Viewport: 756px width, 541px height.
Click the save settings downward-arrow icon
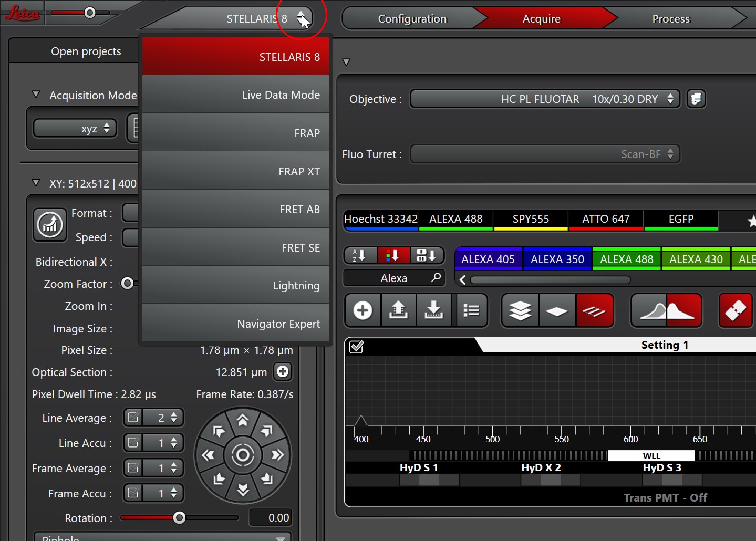pyautogui.click(x=433, y=310)
